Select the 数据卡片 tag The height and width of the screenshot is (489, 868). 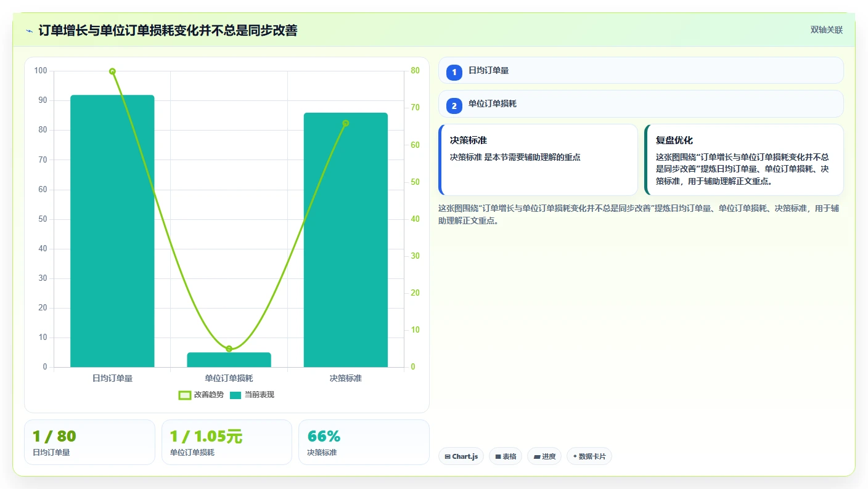tap(589, 456)
